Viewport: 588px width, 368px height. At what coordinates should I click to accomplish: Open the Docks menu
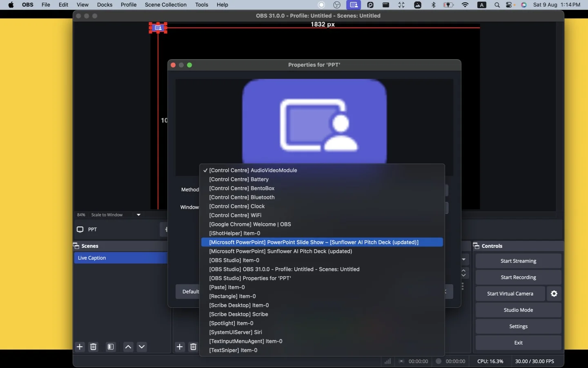tap(105, 5)
